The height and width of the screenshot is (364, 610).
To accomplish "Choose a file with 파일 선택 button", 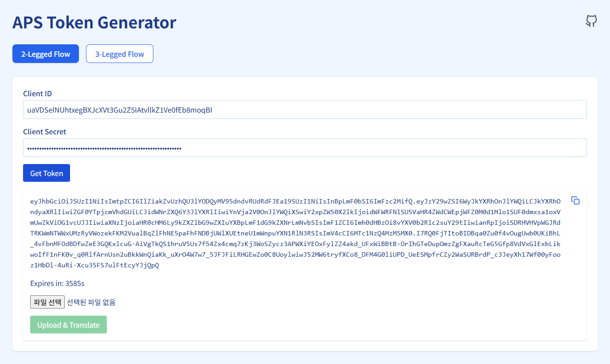I will (47, 302).
